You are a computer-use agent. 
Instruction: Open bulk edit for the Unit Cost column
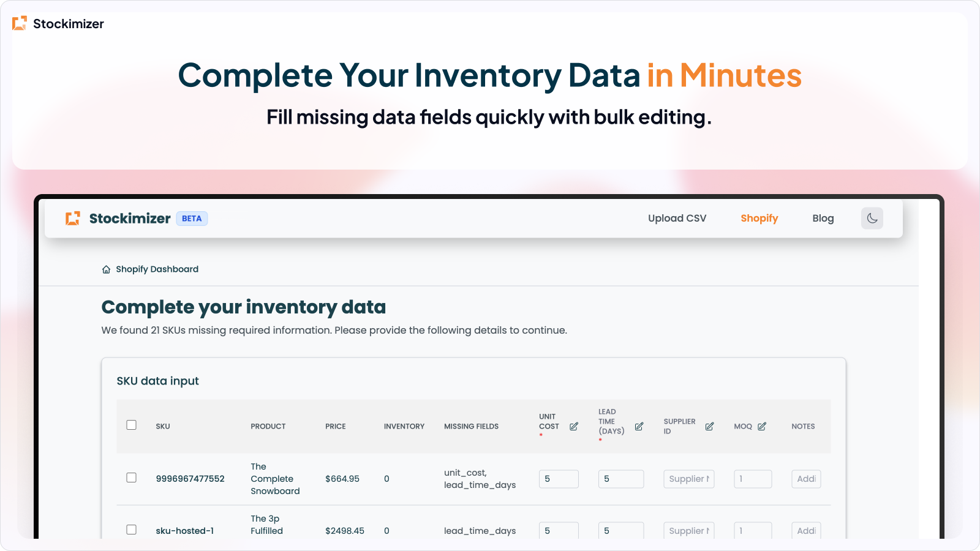tap(574, 426)
